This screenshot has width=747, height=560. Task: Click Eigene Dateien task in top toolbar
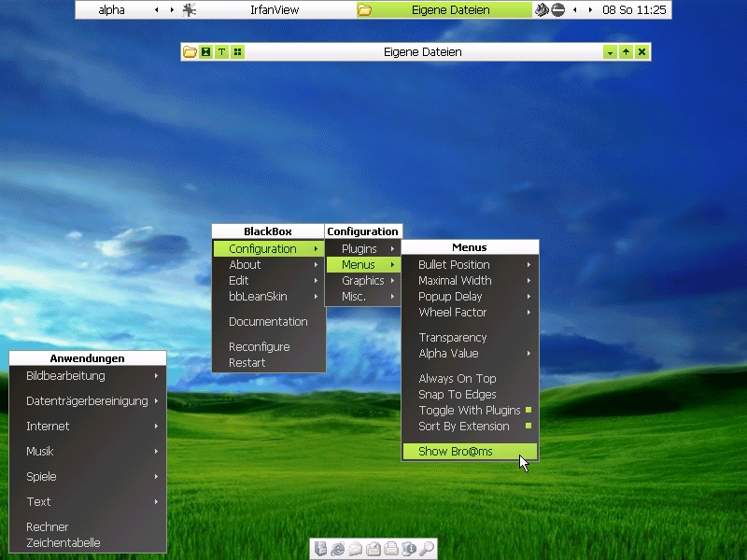[444, 9]
